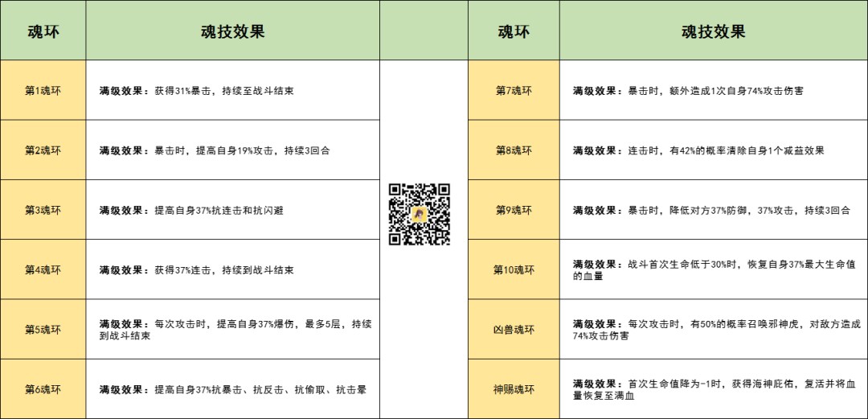The image size is (868, 419).
Task: Select the 第2魂环 cell
Action: pos(43,150)
